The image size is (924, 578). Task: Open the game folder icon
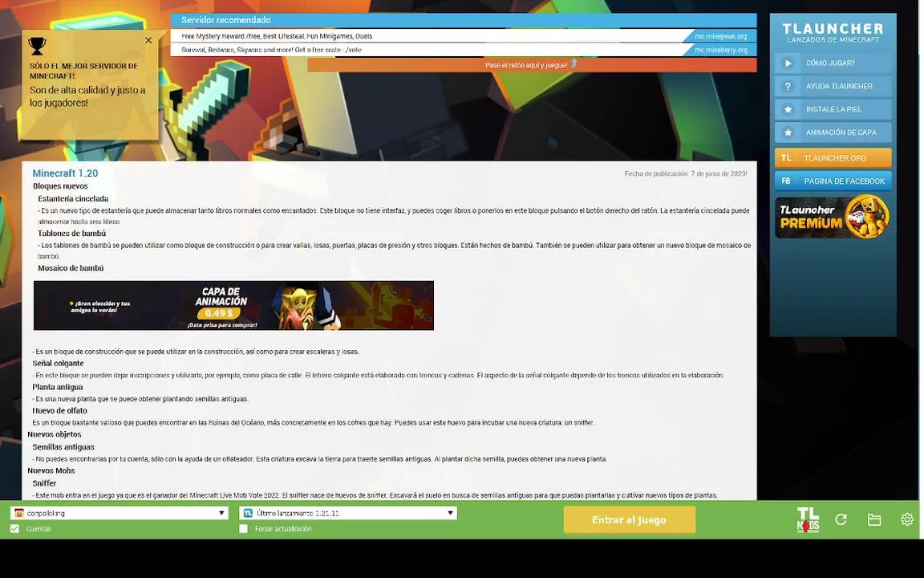pyautogui.click(x=874, y=519)
